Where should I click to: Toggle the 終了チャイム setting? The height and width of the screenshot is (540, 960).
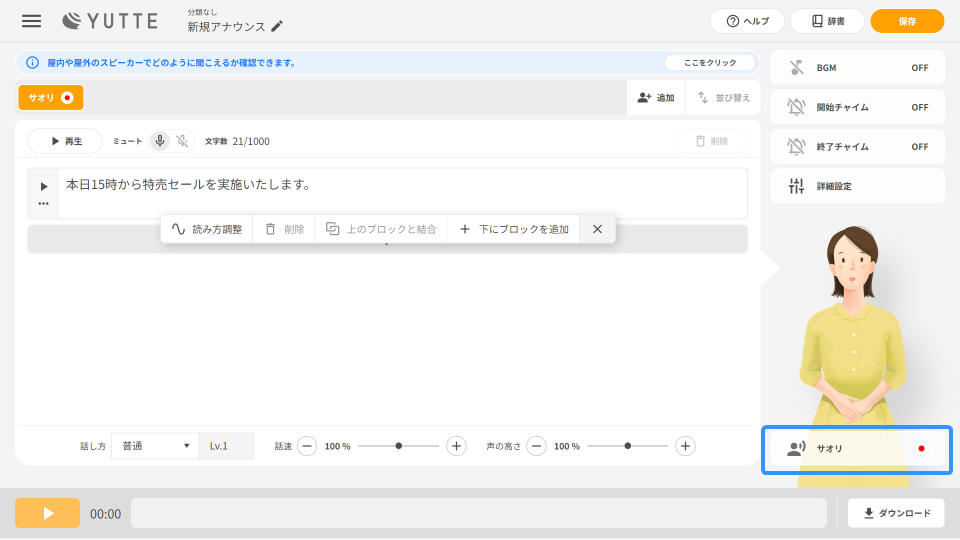857,147
